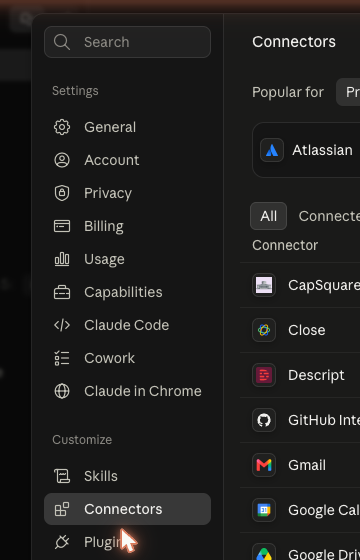Open Claude Code settings label

point(126,325)
